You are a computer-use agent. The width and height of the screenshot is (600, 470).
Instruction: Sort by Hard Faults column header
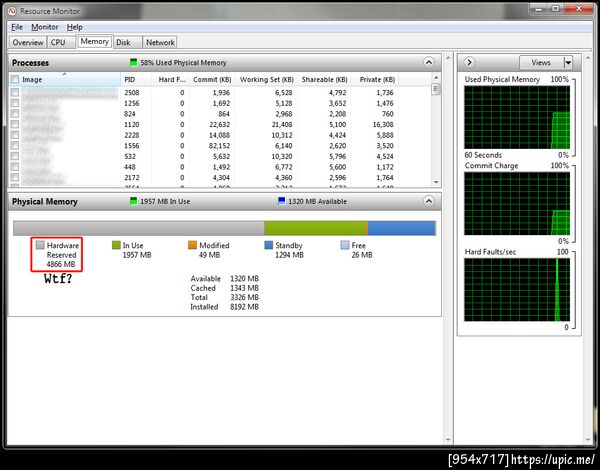point(172,80)
